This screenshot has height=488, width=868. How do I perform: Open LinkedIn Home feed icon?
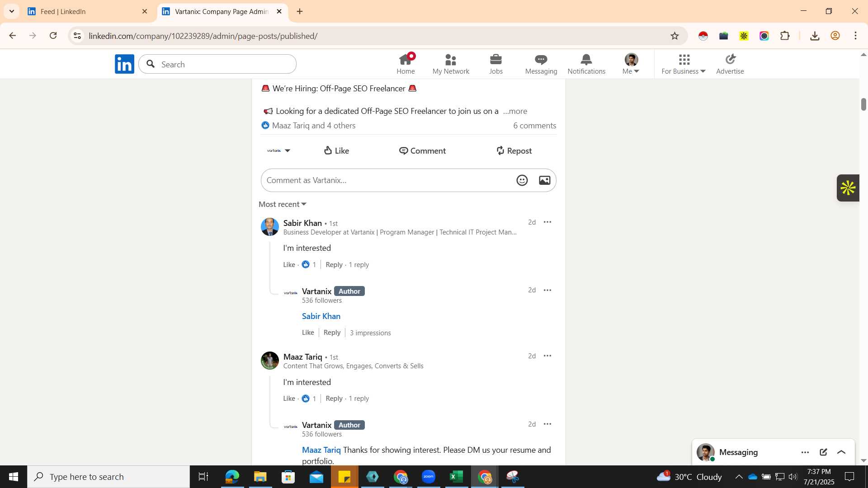(x=406, y=64)
